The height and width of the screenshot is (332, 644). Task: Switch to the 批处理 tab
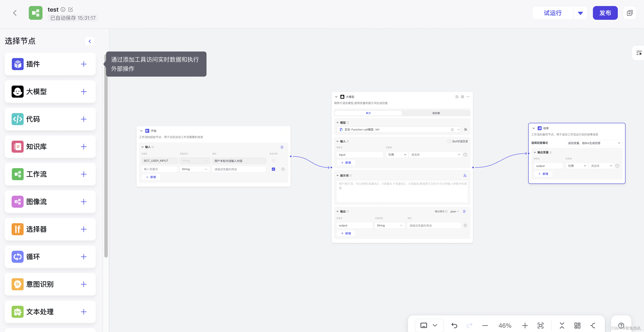pos(436,113)
